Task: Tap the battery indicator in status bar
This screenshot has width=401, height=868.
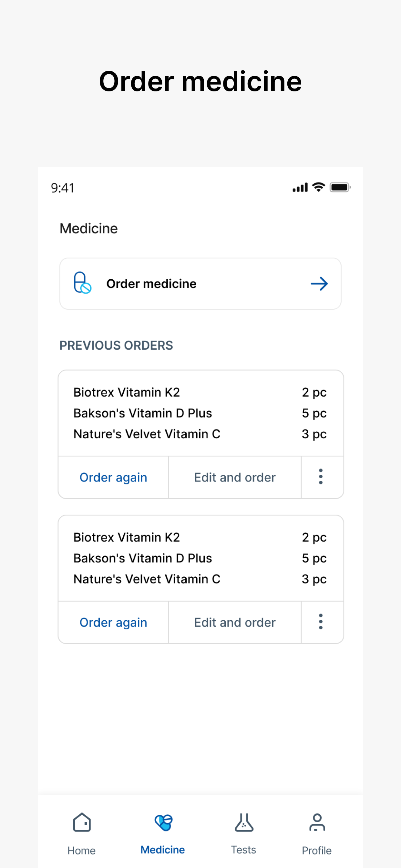Action: coord(340,187)
